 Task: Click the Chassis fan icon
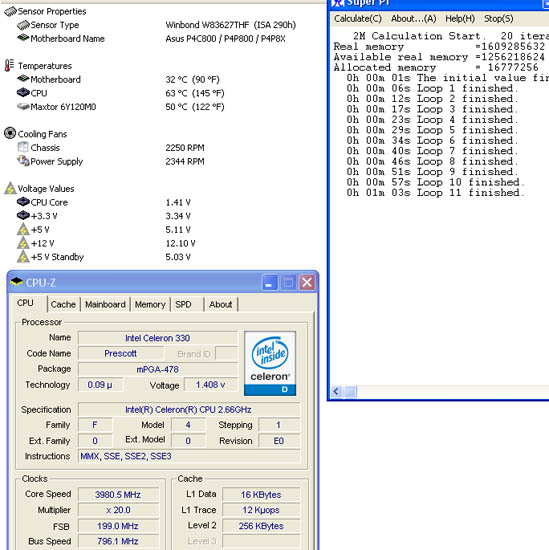pyautogui.click(x=23, y=147)
